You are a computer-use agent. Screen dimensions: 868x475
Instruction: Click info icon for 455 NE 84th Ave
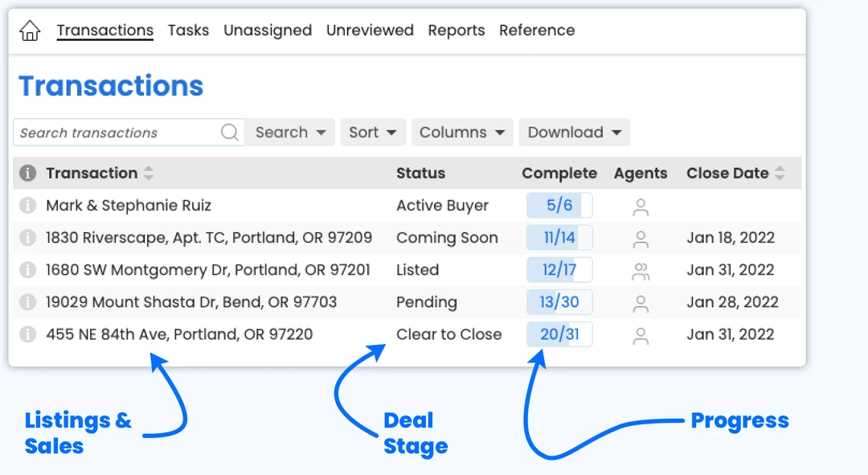click(28, 334)
